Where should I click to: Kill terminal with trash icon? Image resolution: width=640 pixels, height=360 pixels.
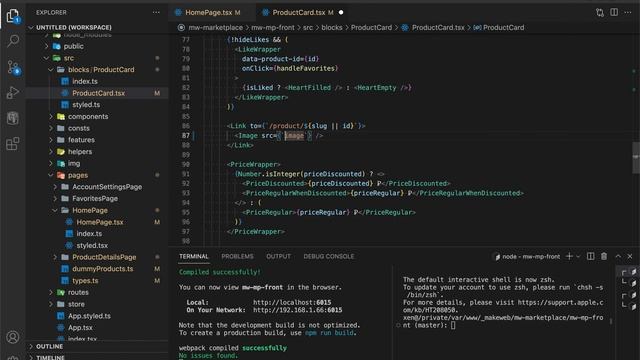tap(604, 256)
